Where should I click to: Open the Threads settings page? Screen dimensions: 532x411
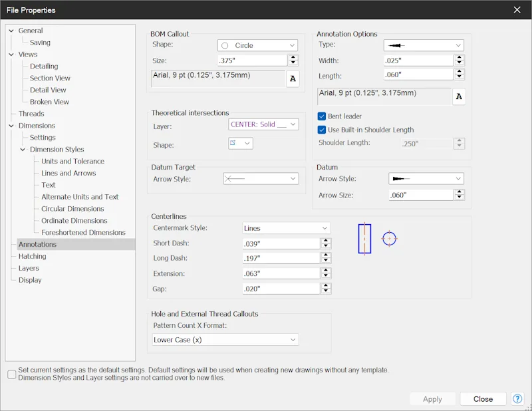[x=31, y=114]
